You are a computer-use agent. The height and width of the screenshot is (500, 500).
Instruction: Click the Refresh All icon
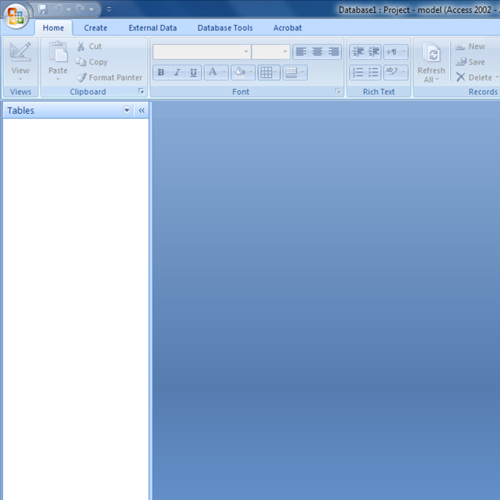click(431, 53)
